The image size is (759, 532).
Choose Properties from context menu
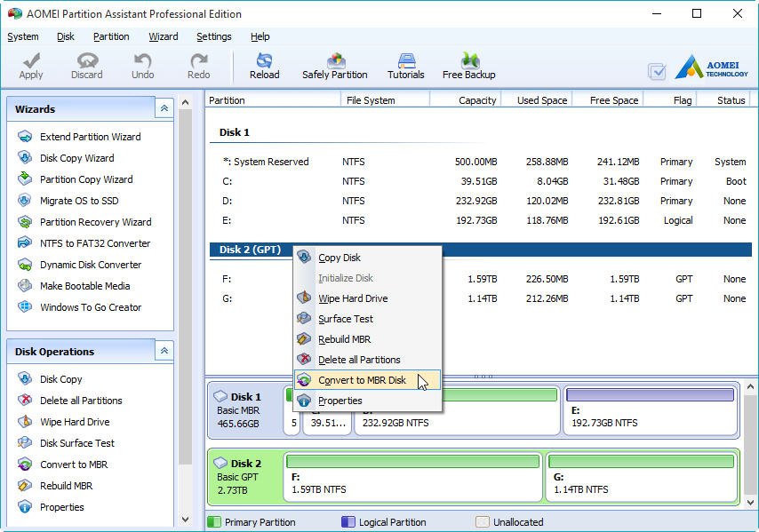(368, 401)
